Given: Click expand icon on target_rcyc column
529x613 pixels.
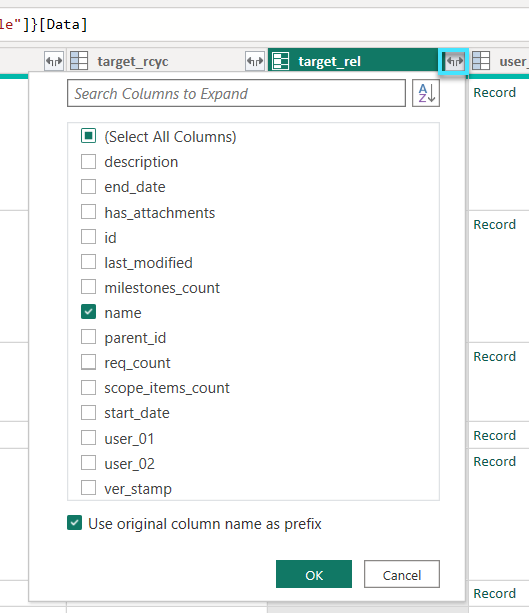Looking at the screenshot, I should (255, 61).
